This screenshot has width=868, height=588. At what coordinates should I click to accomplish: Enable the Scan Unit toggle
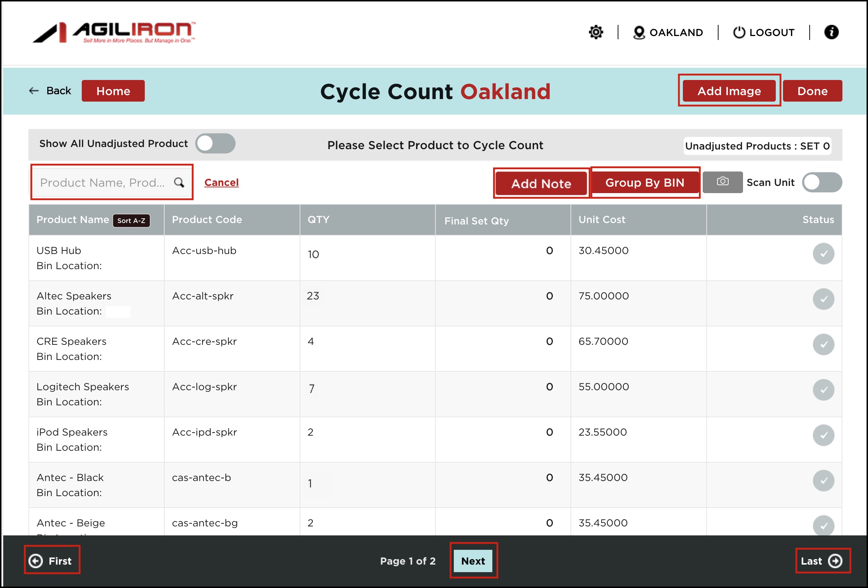pyautogui.click(x=822, y=182)
